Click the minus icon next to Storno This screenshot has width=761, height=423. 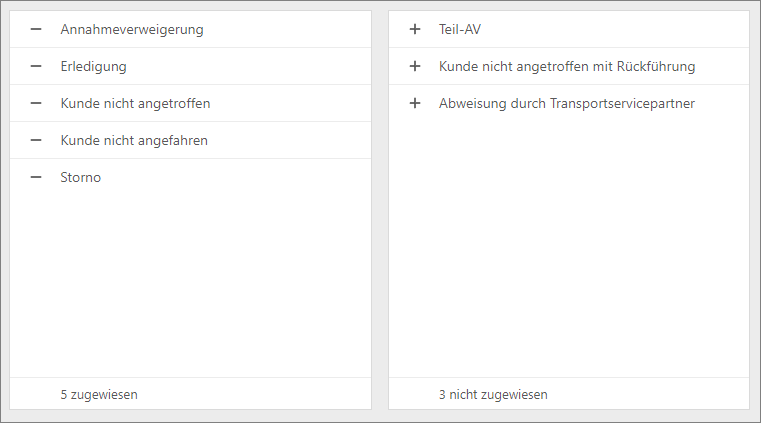(x=36, y=177)
